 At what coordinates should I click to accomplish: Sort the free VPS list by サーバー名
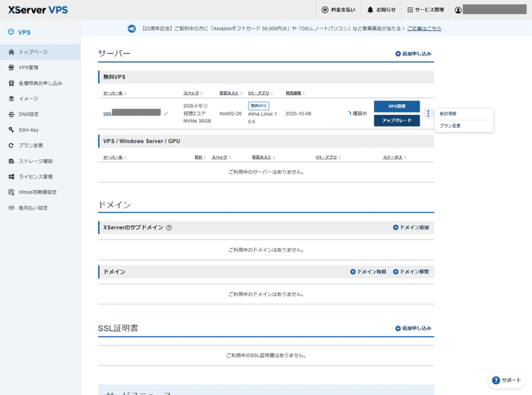click(114, 93)
